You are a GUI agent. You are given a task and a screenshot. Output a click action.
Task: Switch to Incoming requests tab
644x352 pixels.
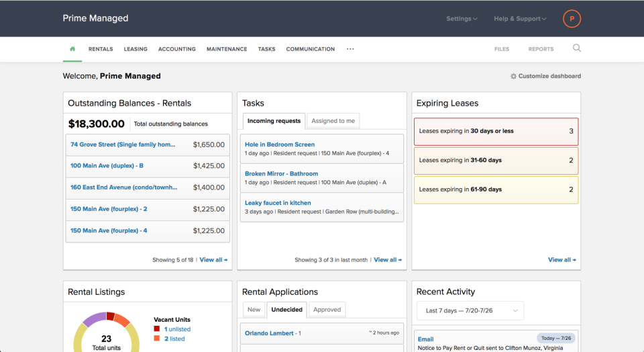point(274,121)
